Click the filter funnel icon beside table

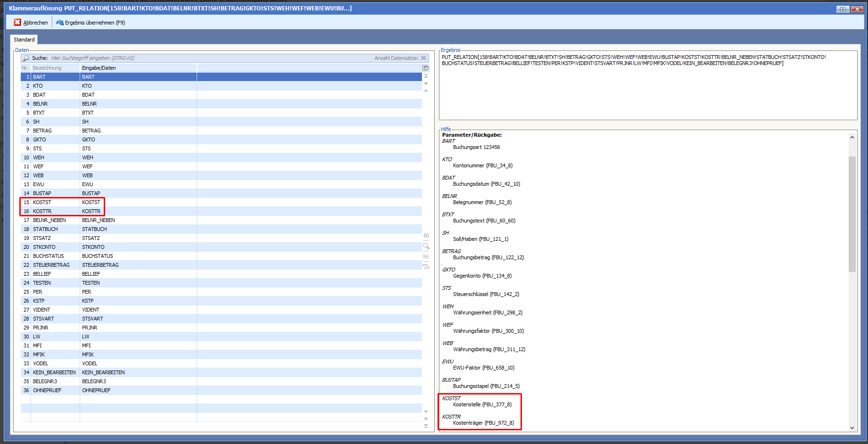point(426,267)
